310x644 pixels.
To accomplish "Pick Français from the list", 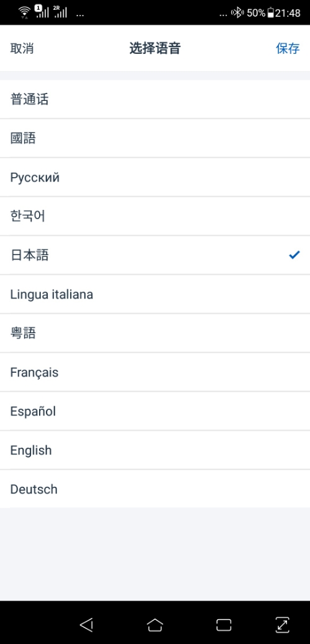I will (155, 372).
